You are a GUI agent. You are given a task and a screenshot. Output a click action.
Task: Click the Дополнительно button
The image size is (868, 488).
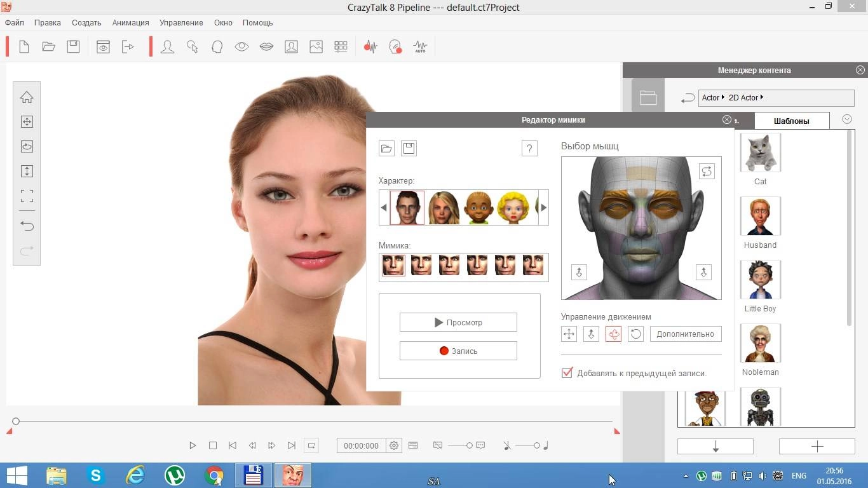click(686, 334)
